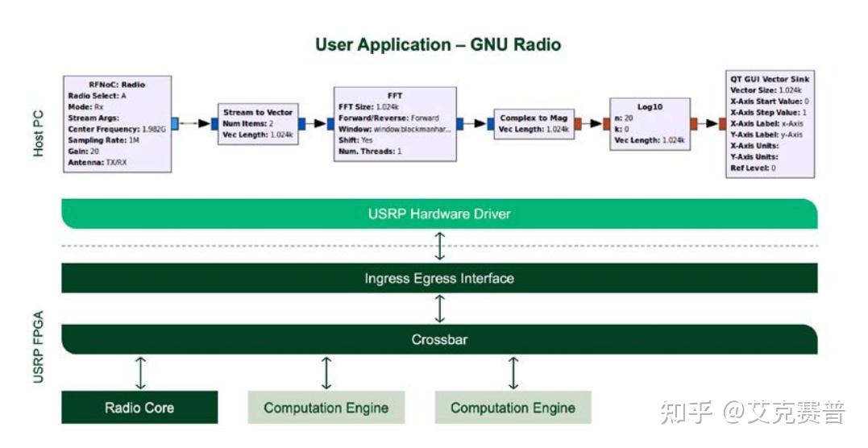Click the QT GUI Vector Sink input port
The height and width of the screenshot is (448, 868).
pyautogui.click(x=722, y=123)
